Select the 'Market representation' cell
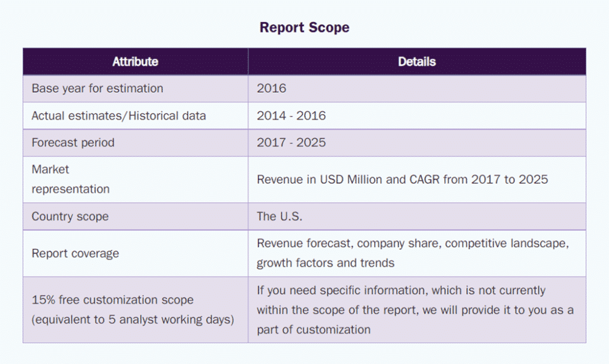 (x=136, y=180)
